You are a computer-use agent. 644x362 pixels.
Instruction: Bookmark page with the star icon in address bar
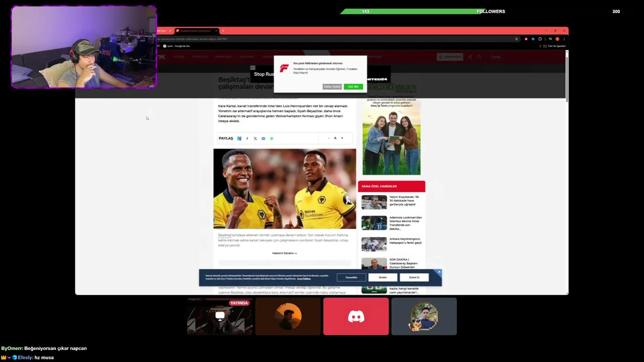(x=516, y=39)
